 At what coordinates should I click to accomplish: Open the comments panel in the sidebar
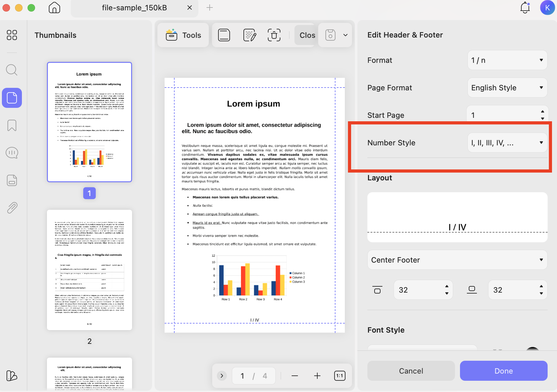(x=12, y=153)
